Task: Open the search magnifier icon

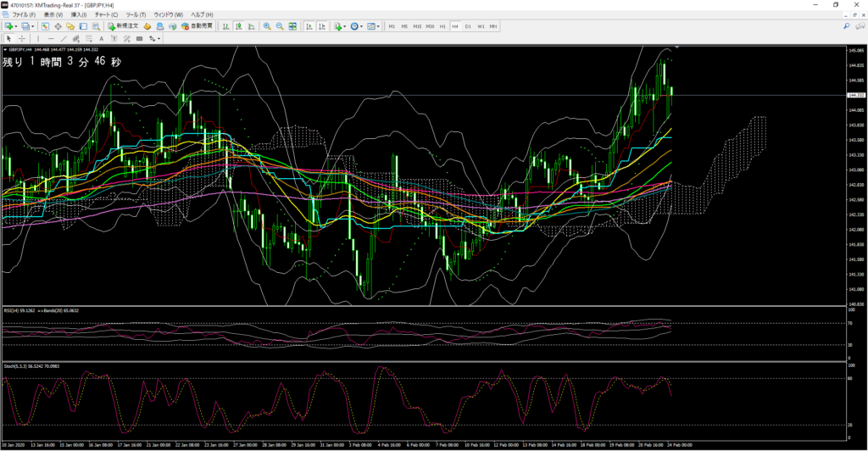Action: tap(847, 26)
